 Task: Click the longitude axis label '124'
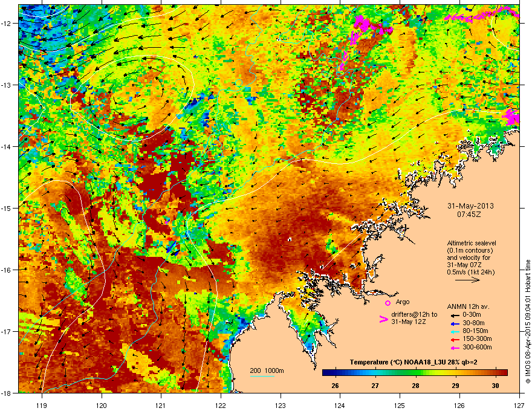[340, 405]
